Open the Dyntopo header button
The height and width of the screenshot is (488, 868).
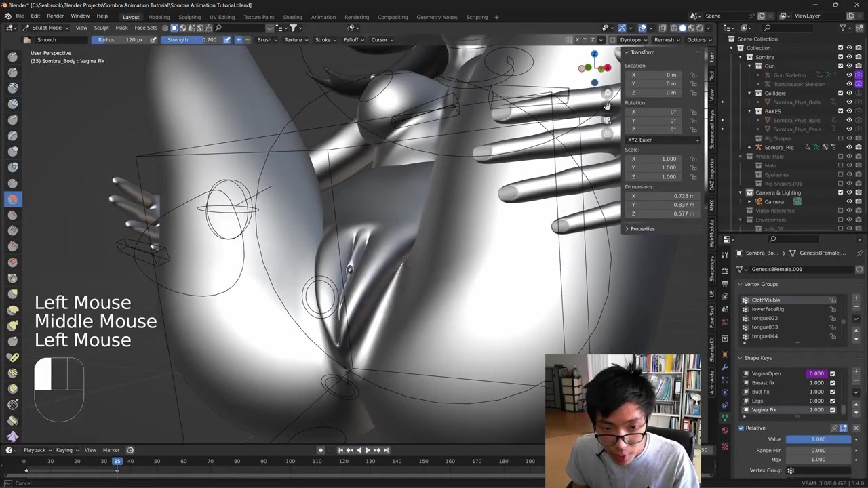click(631, 39)
